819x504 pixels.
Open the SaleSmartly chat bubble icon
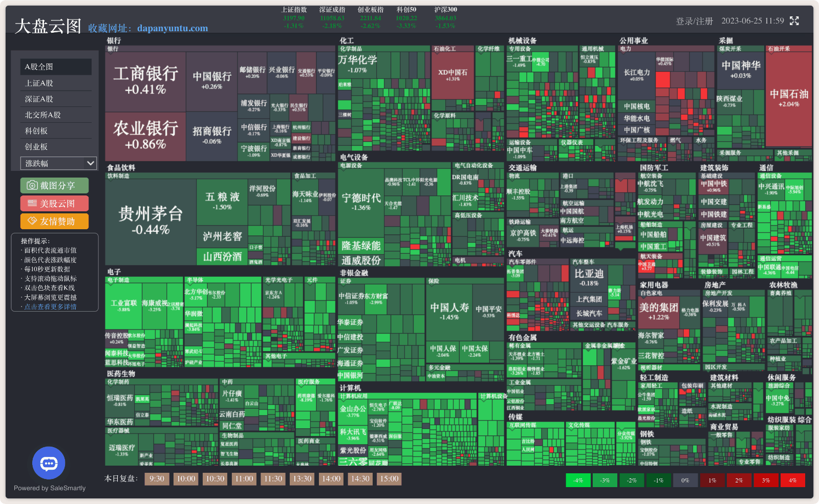49,463
